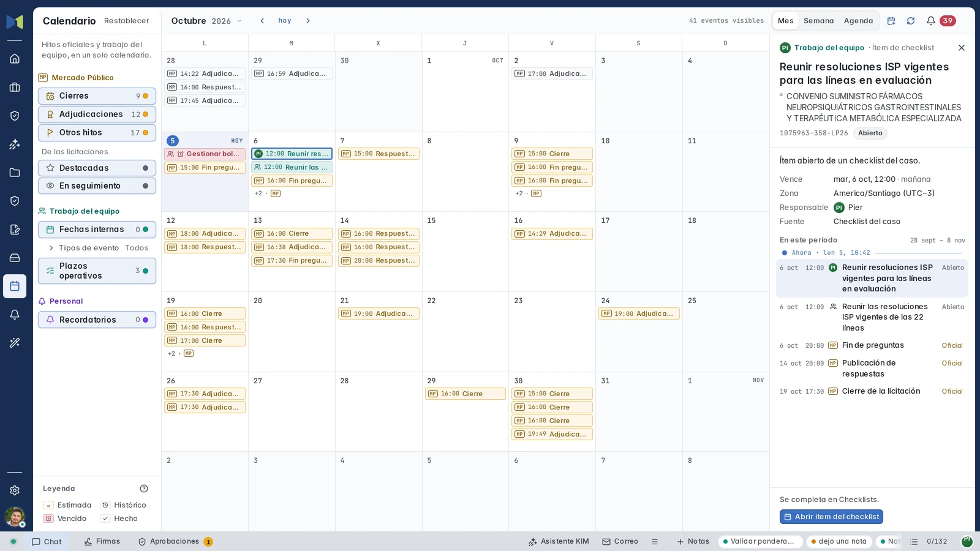Click the sync refresh icon in top bar

(x=911, y=21)
